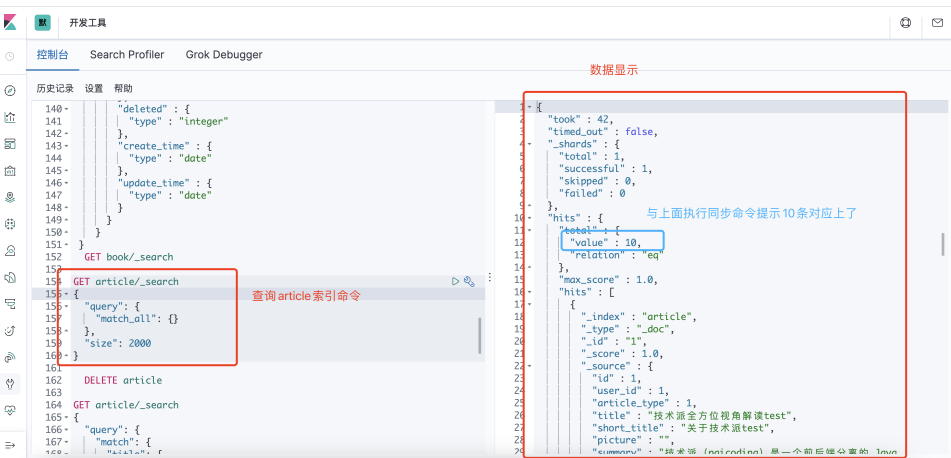Collapse the "_shards" object in the response

pyautogui.click(x=530, y=144)
